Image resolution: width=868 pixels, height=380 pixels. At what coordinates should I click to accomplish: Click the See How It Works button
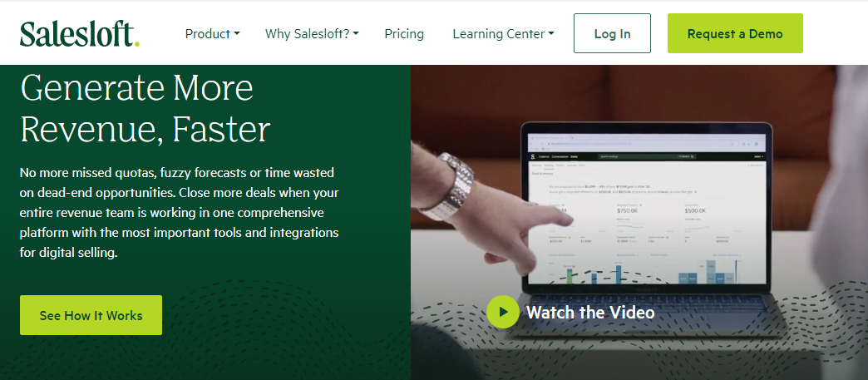pyautogui.click(x=91, y=315)
